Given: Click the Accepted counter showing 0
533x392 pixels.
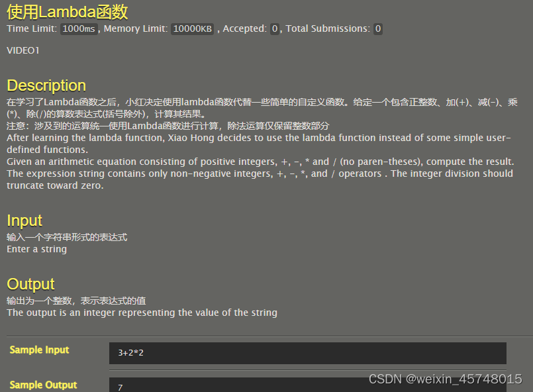Looking at the screenshot, I should (x=275, y=28).
